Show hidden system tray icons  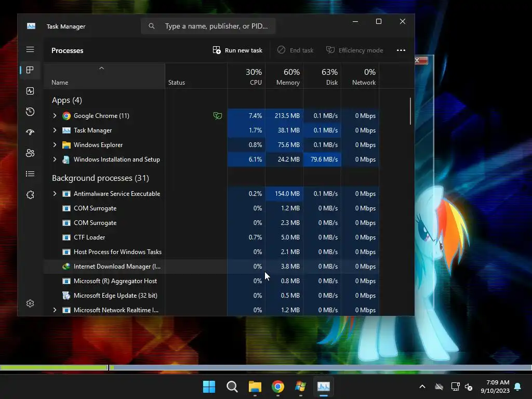point(422,387)
